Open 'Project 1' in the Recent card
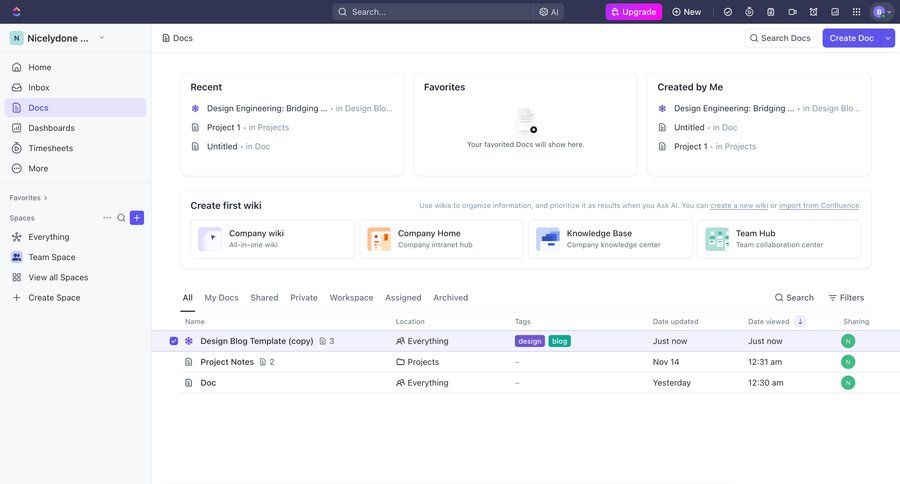 click(223, 127)
